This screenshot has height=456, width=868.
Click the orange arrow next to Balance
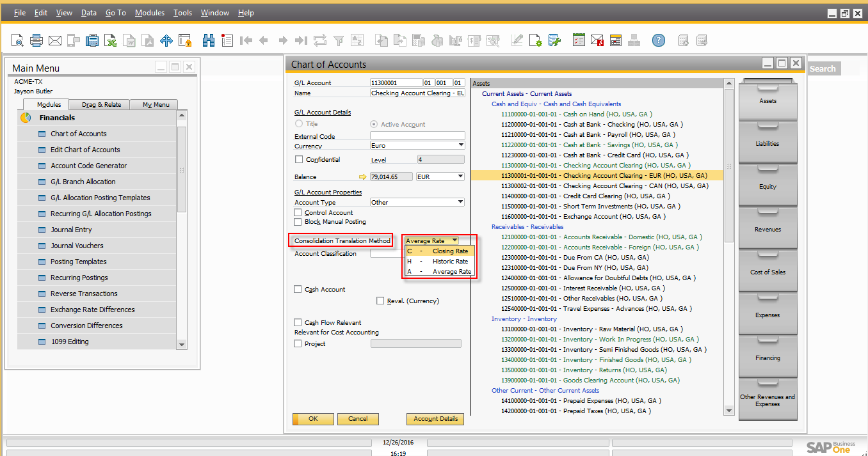362,177
